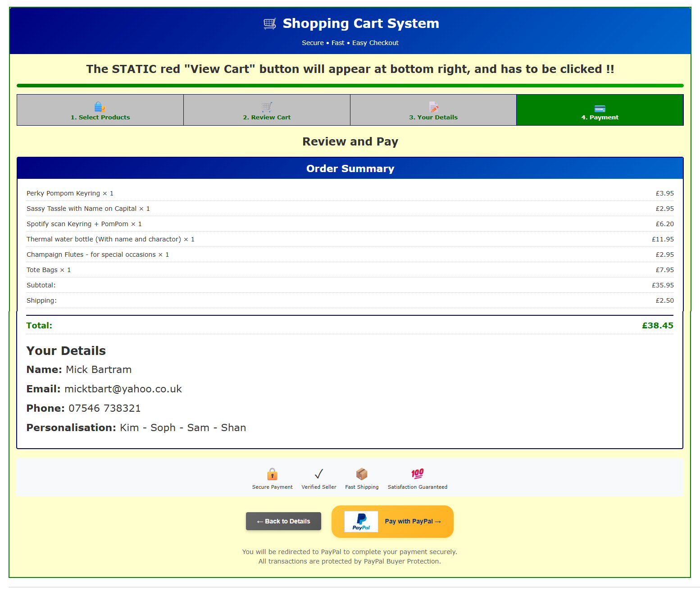700x591 pixels.
Task: Click the cart icon on Review Cart step
Action: pos(267,107)
